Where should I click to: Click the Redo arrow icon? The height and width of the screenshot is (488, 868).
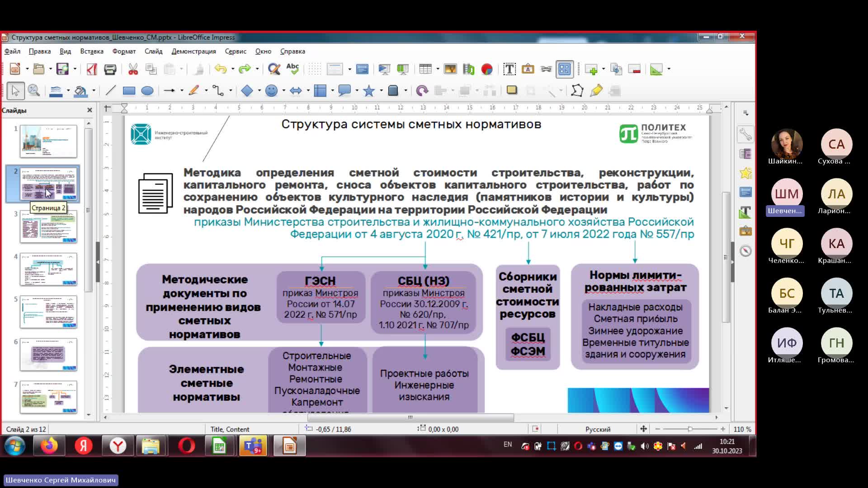click(x=245, y=69)
